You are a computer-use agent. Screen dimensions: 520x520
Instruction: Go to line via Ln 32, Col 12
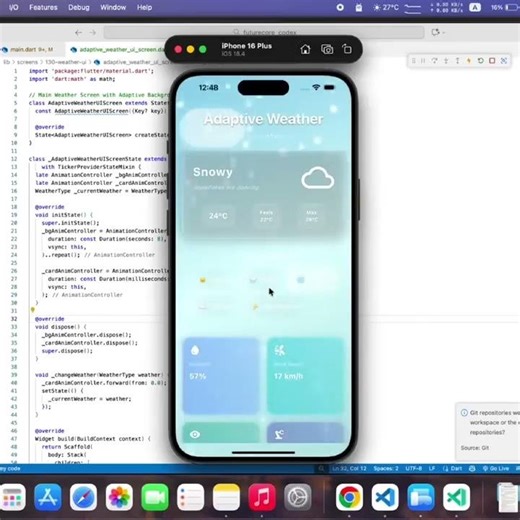point(349,468)
